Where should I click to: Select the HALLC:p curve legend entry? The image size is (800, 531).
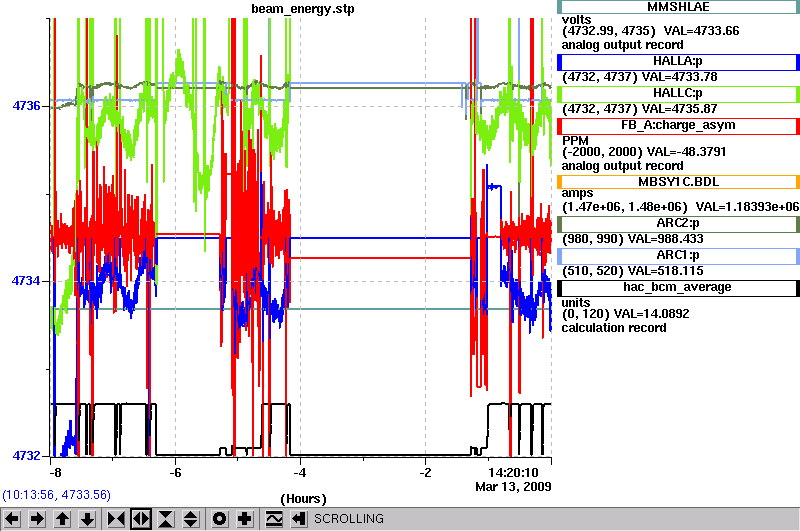click(x=678, y=94)
